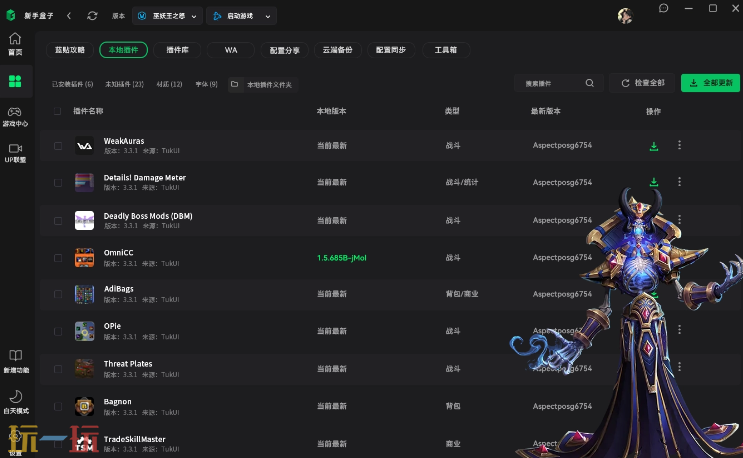The image size is (743, 458).
Task: Download update for Details! Damage Meter
Action: click(654, 182)
